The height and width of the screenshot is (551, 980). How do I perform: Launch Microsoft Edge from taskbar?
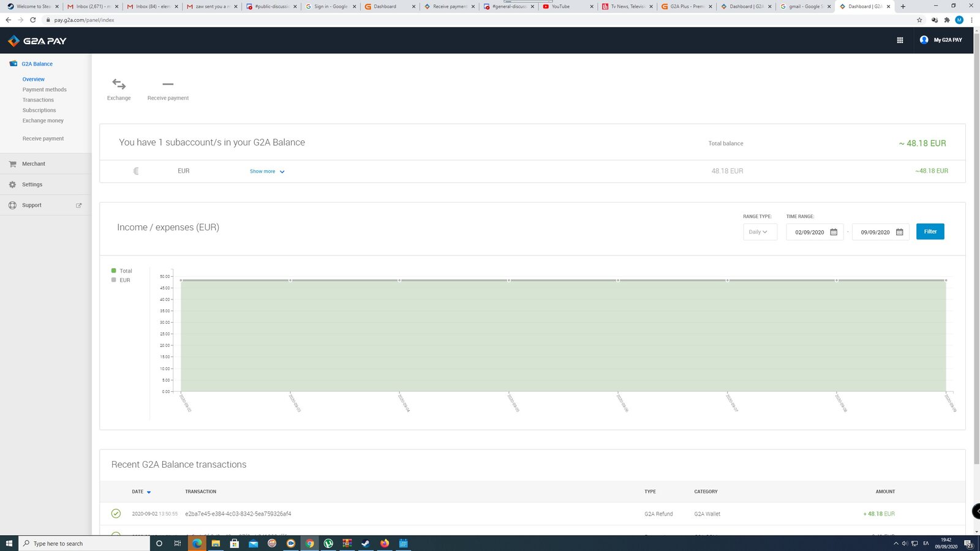click(x=197, y=543)
